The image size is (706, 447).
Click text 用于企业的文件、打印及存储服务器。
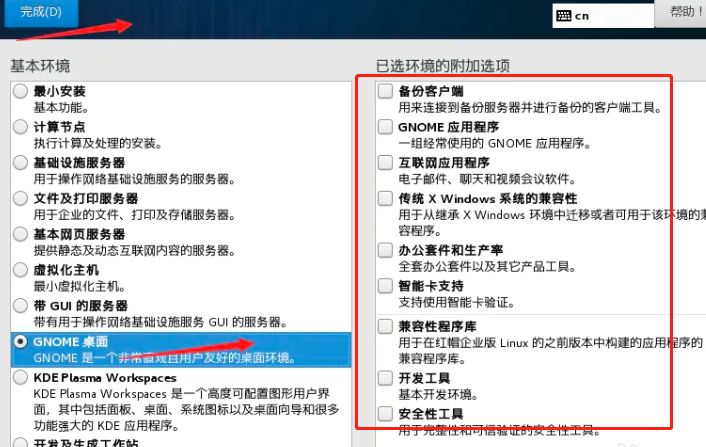point(135,215)
